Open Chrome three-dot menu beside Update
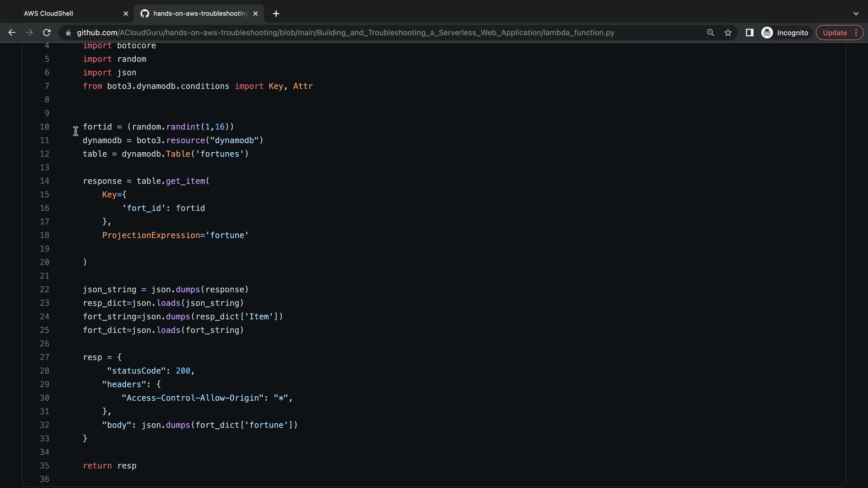 pos(856,33)
